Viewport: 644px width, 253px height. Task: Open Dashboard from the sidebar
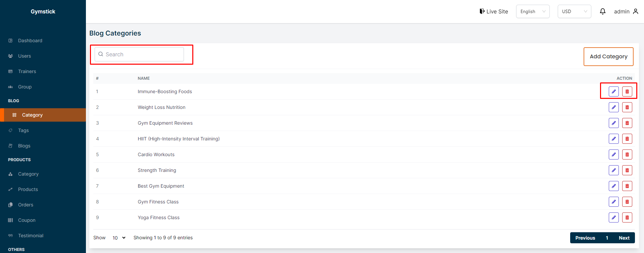tap(30, 41)
